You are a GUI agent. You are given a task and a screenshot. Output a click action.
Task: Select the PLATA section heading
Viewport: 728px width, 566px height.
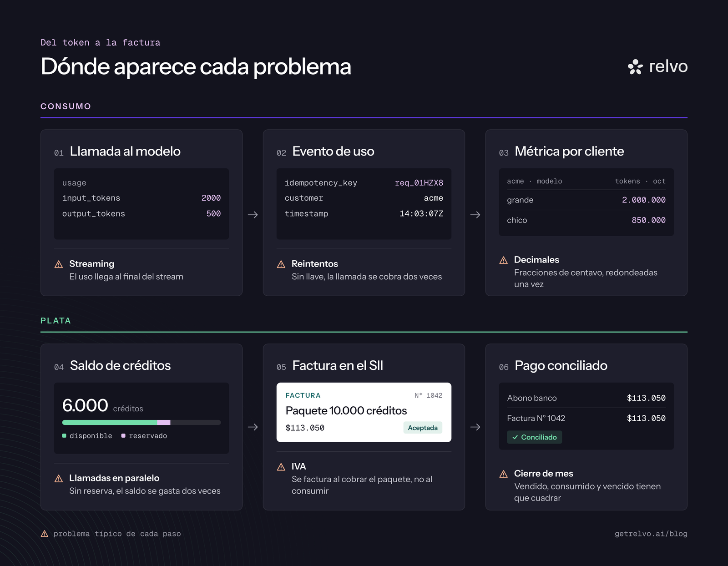56,321
